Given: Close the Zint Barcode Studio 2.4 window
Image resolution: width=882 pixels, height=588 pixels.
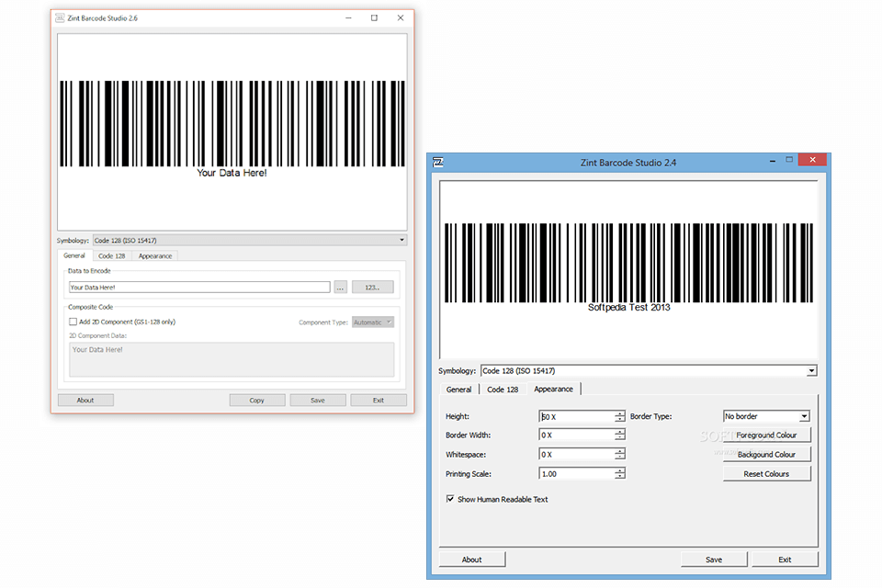Looking at the screenshot, I should coord(812,160).
